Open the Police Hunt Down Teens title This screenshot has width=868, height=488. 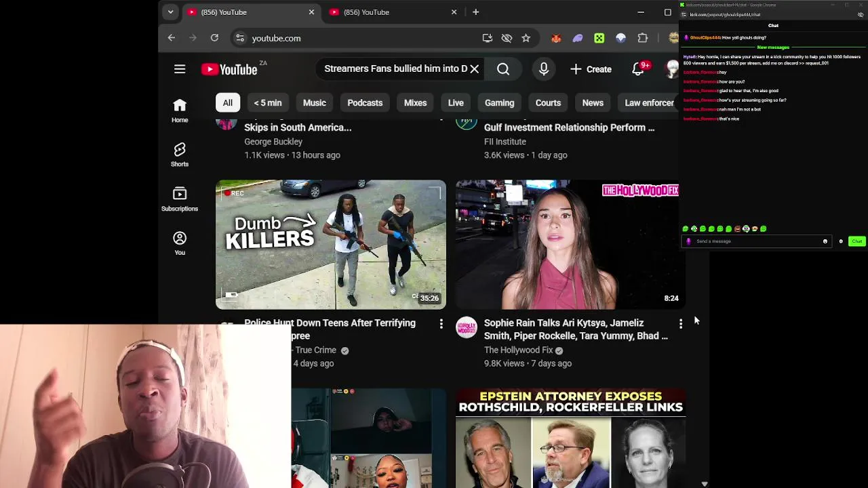[x=330, y=329]
